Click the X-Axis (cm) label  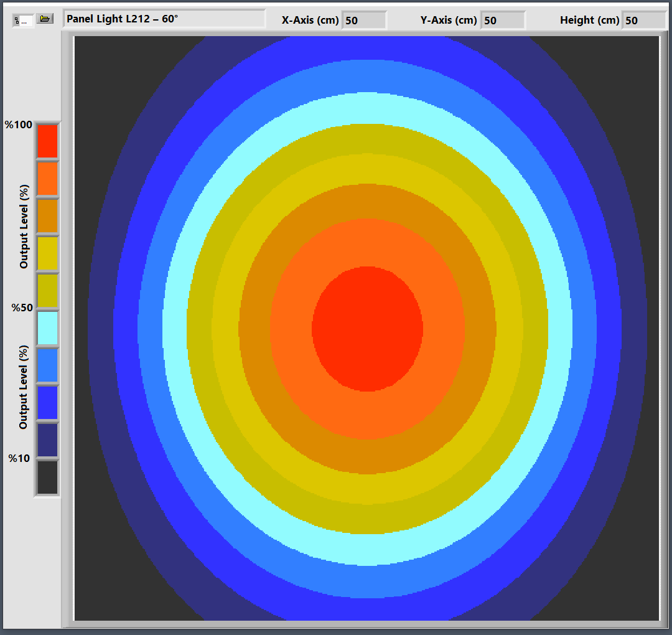(x=310, y=20)
